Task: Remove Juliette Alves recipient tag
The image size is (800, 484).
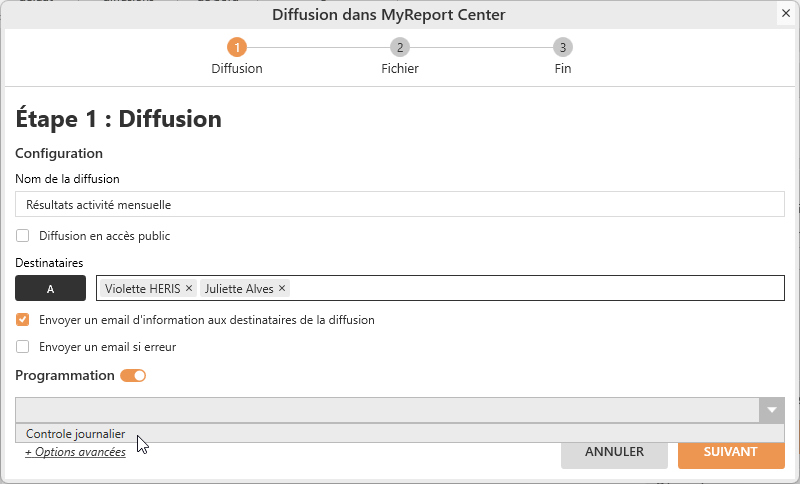Action: pyautogui.click(x=282, y=288)
